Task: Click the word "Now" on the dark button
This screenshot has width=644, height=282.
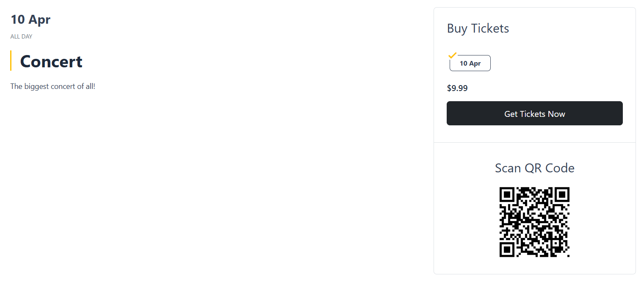Action: tap(556, 114)
